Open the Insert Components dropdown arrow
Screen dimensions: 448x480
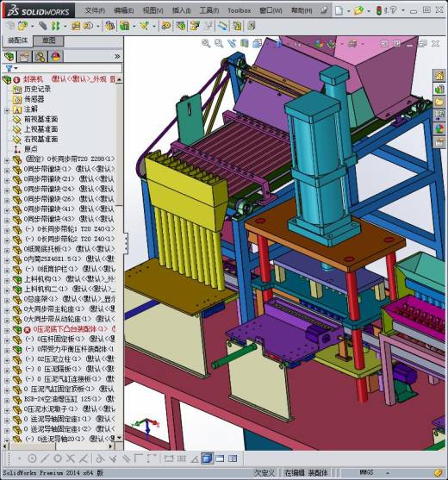click(32, 27)
